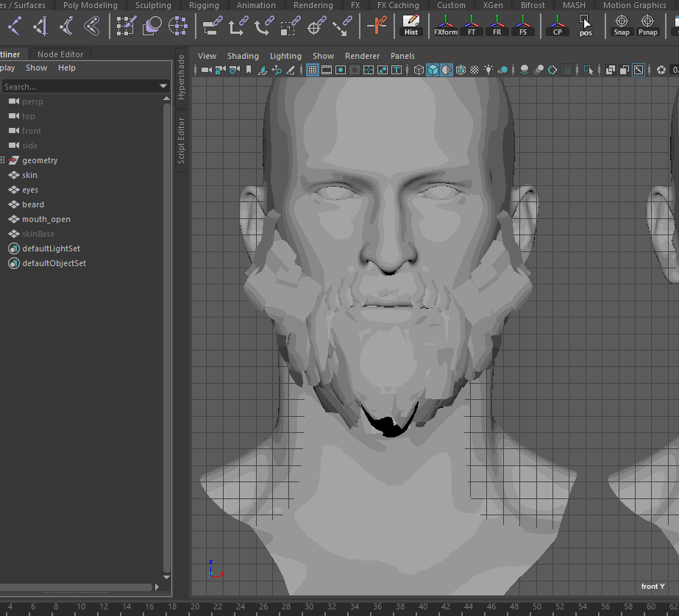679x616 pixels.
Task: Click the Hist shelf button
Action: pyautogui.click(x=411, y=26)
